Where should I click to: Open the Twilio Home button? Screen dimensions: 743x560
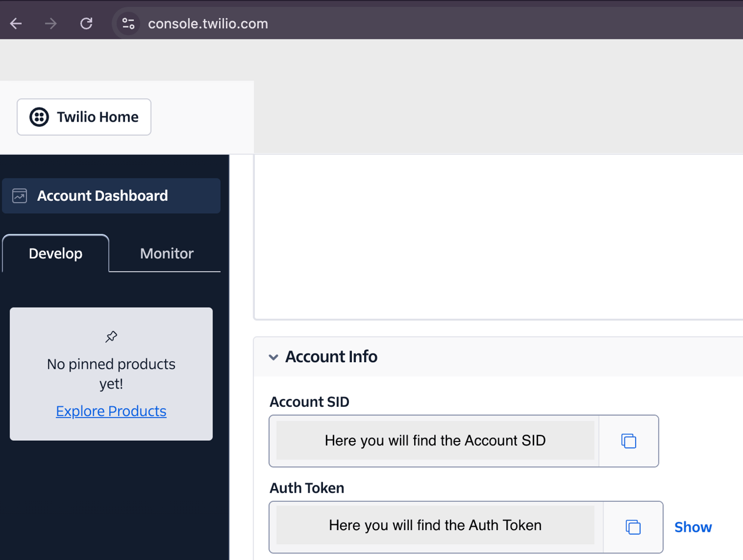pyautogui.click(x=84, y=117)
